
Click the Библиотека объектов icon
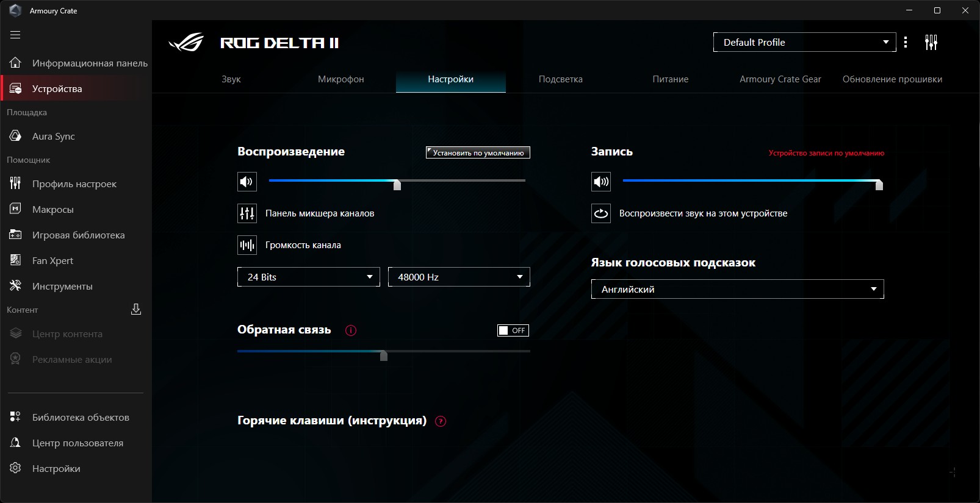[x=15, y=417]
